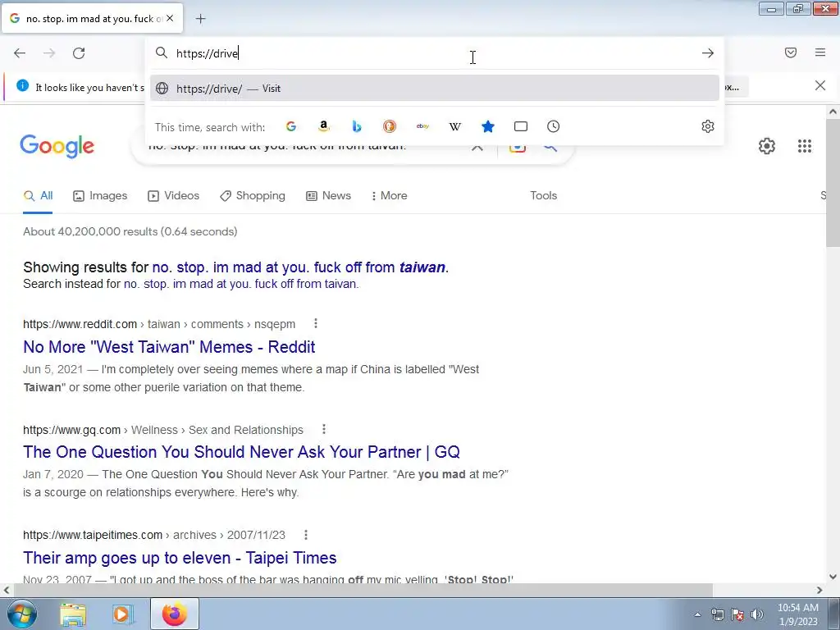Open the Firefox hamburger menu

[x=820, y=52]
